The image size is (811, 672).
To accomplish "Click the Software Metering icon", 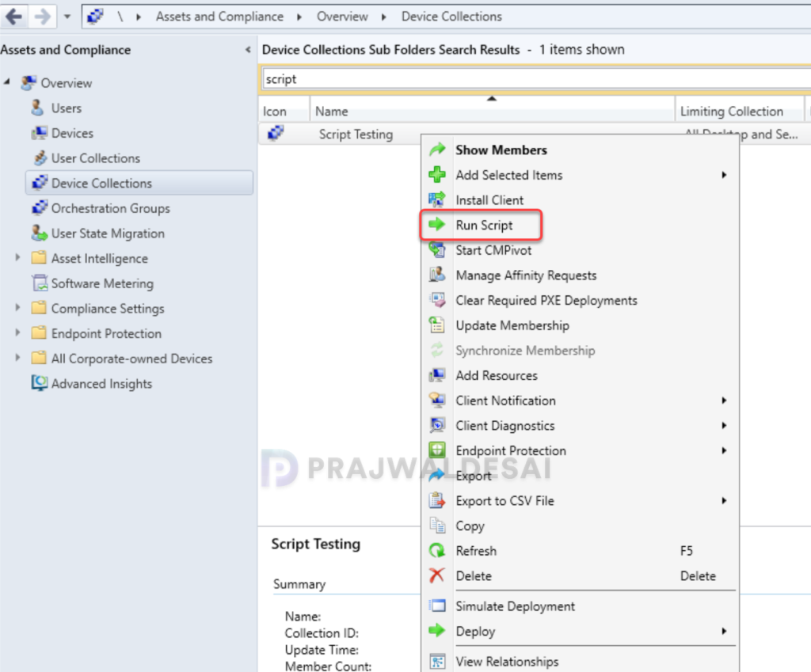I will pos(40,283).
